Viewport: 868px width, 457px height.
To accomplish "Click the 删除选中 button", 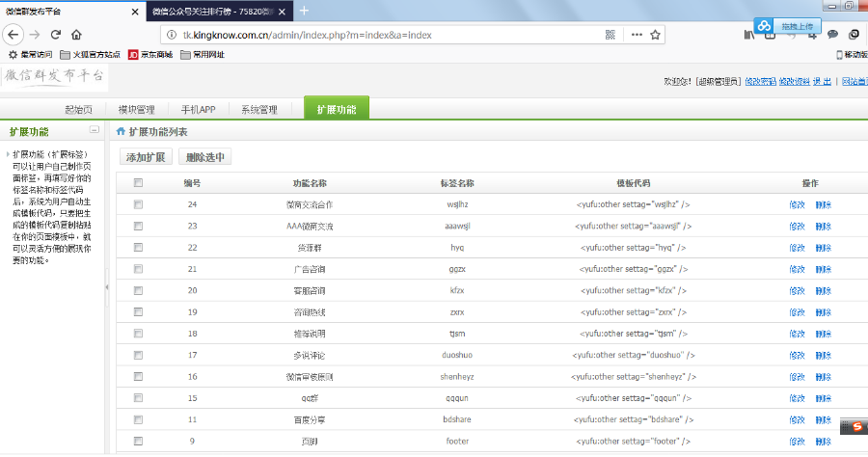I will pos(204,157).
